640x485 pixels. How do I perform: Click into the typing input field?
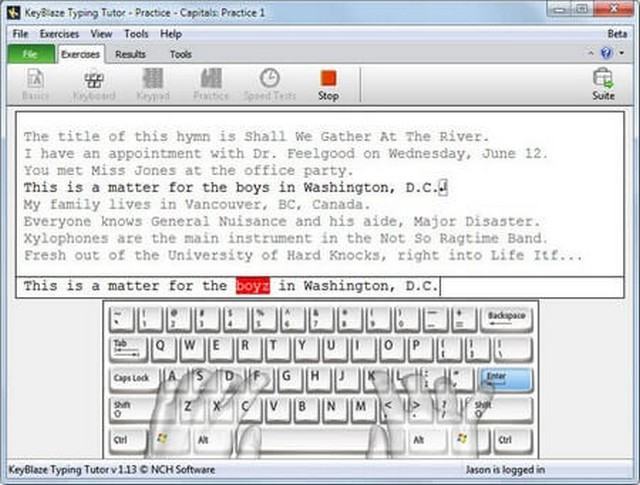[x=320, y=287]
